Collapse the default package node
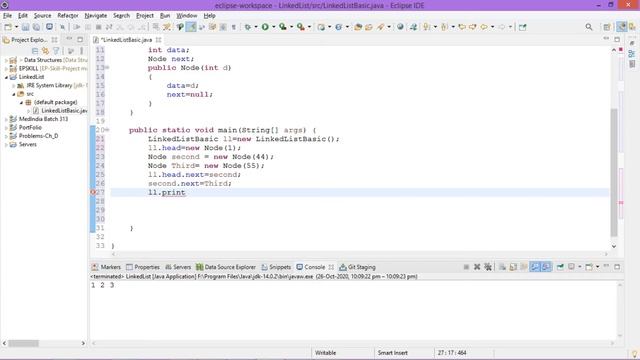This screenshot has width=640, height=360. pyautogui.click(x=21, y=102)
